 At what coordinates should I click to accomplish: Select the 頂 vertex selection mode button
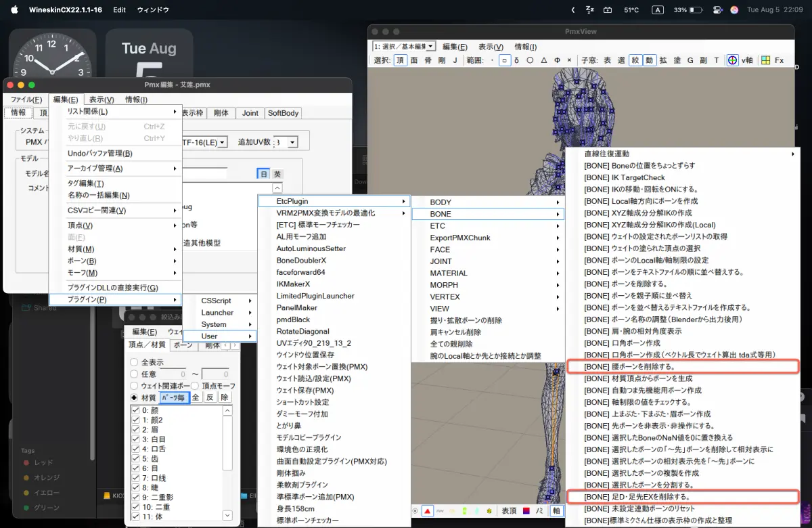(x=401, y=60)
